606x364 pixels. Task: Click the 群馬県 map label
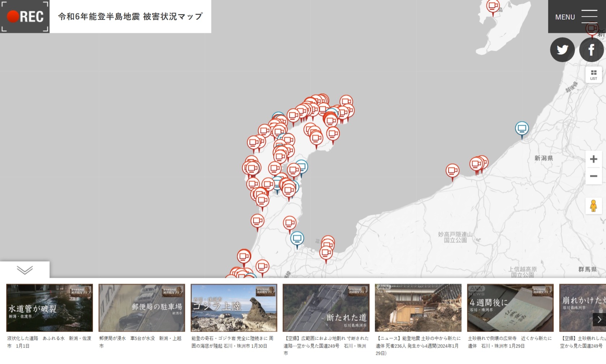click(x=587, y=269)
